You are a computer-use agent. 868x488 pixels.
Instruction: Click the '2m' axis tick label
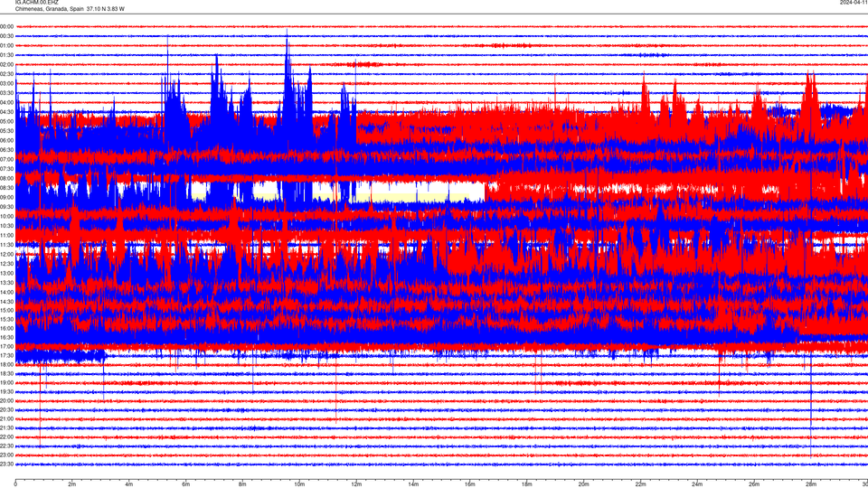pyautogui.click(x=72, y=484)
